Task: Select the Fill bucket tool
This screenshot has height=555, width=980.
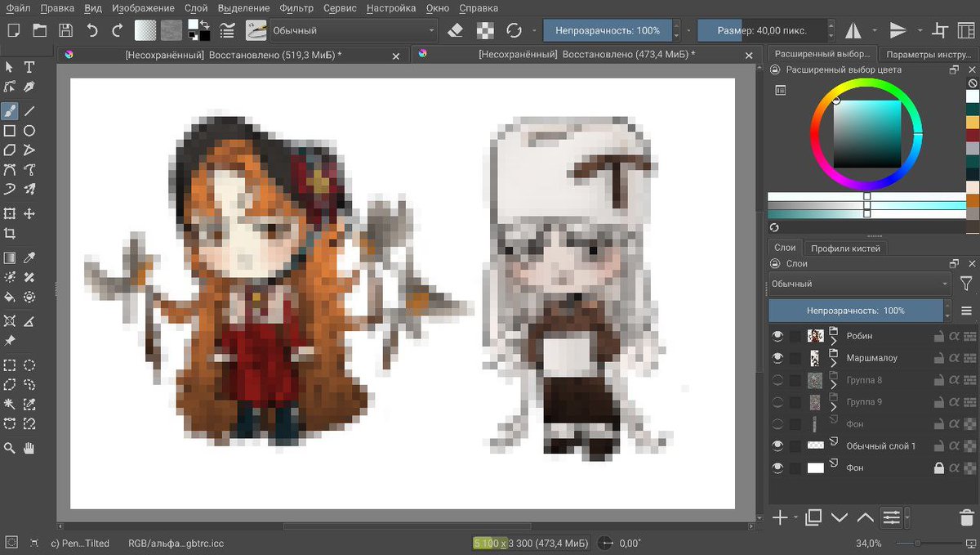Action: coord(10,298)
